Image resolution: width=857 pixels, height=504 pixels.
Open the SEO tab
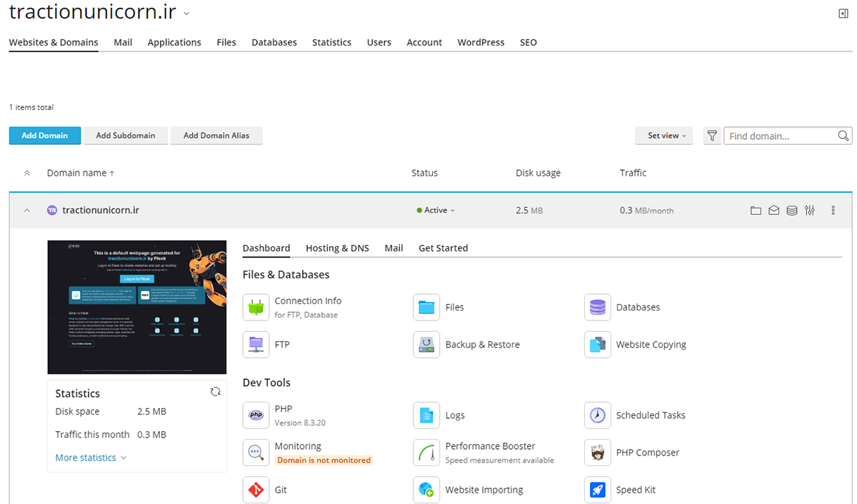(x=528, y=42)
